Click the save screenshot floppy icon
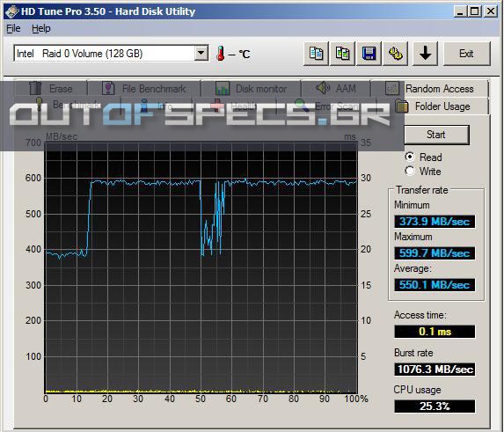Viewport: 504px width, 432px height. 369,54
